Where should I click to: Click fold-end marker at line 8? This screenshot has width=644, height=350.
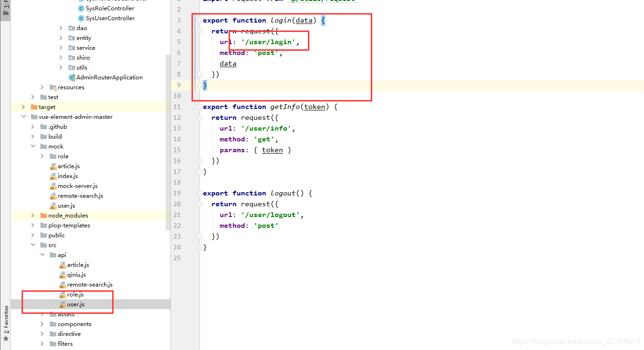tap(199, 74)
